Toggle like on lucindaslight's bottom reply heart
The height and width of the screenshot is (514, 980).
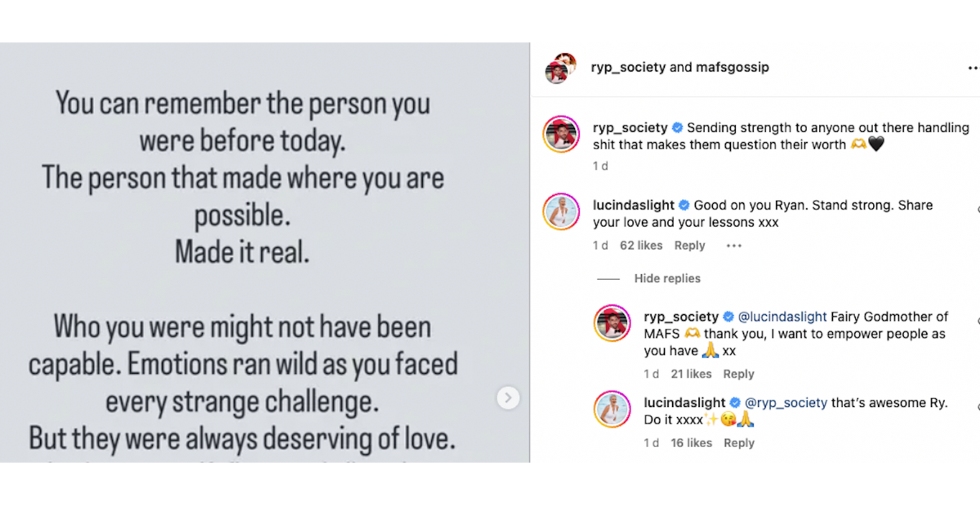[978, 408]
